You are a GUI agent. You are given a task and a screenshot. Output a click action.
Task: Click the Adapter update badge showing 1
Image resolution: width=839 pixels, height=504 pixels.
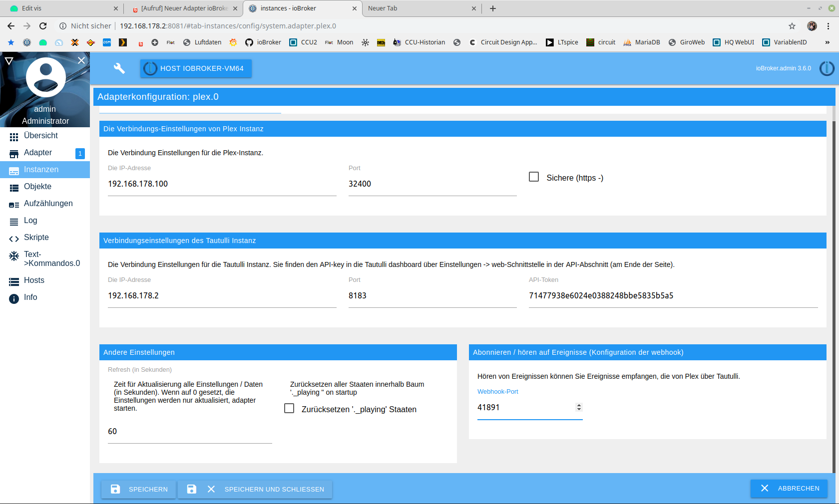pos(80,154)
